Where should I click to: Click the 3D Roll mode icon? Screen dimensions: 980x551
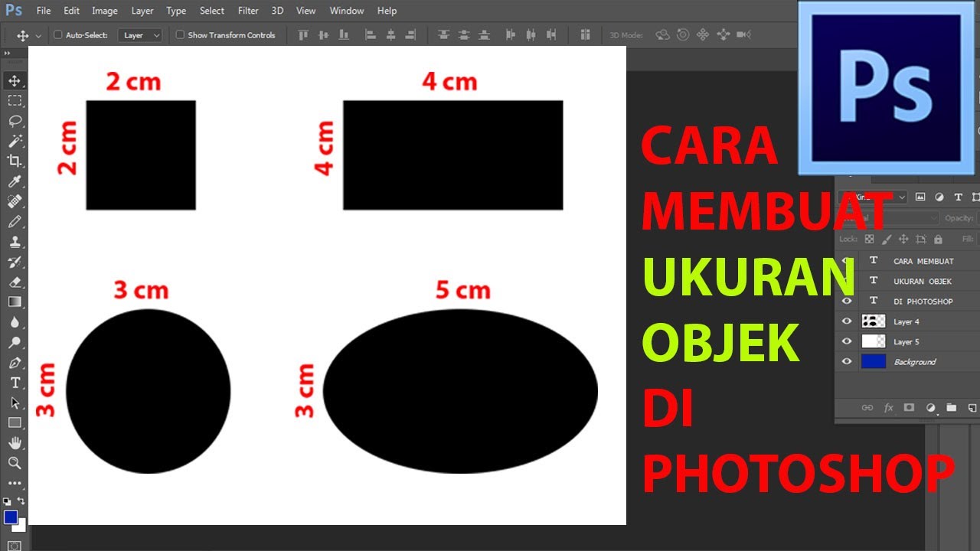click(x=683, y=34)
